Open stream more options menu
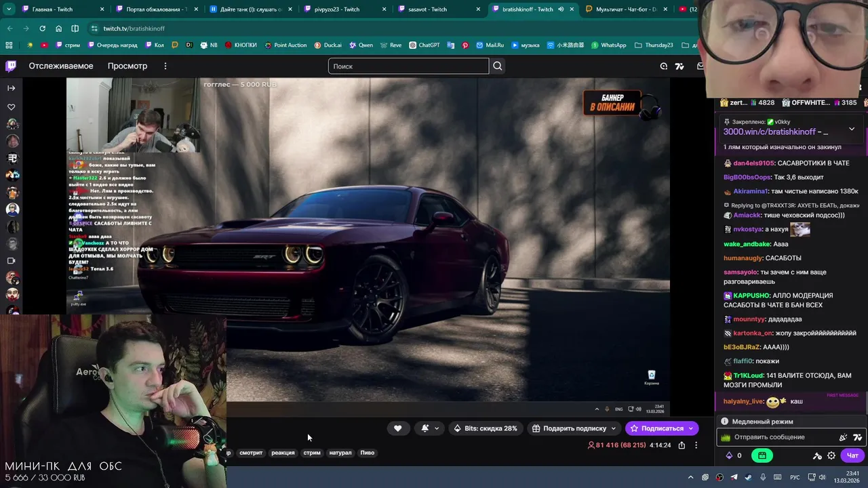The width and height of the screenshot is (868, 488). tap(696, 445)
